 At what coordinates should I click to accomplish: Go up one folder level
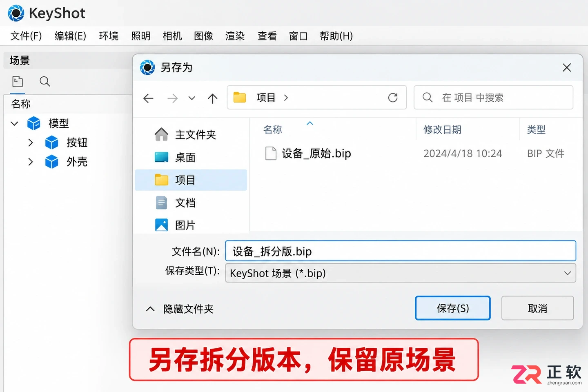pyautogui.click(x=213, y=98)
